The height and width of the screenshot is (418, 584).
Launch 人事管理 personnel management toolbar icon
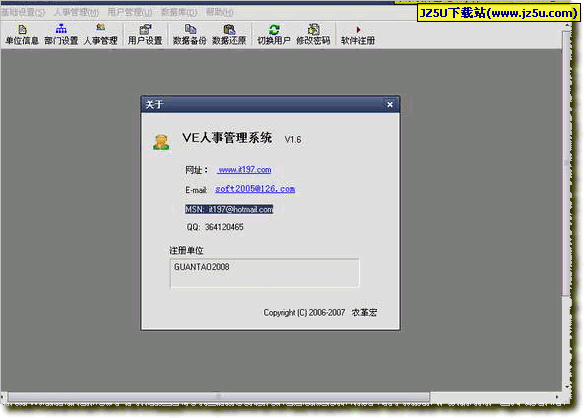tap(101, 35)
